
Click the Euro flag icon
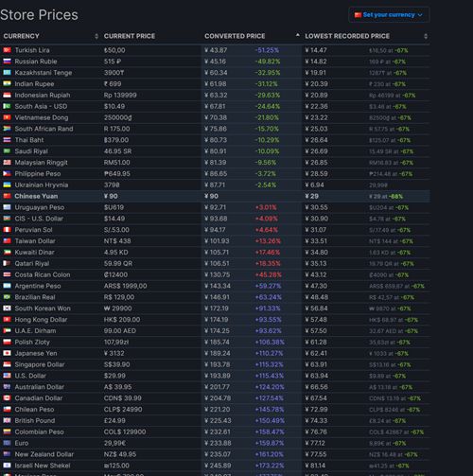7,443
